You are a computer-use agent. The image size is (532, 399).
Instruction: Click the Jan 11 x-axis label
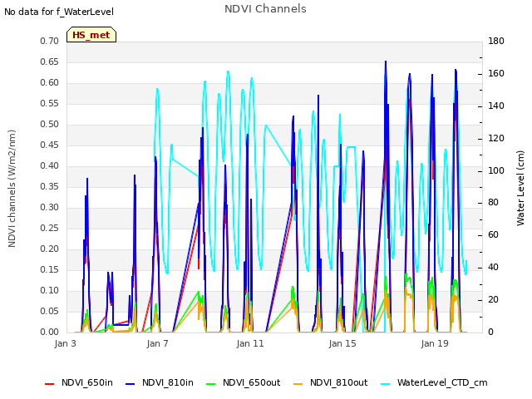pos(250,343)
